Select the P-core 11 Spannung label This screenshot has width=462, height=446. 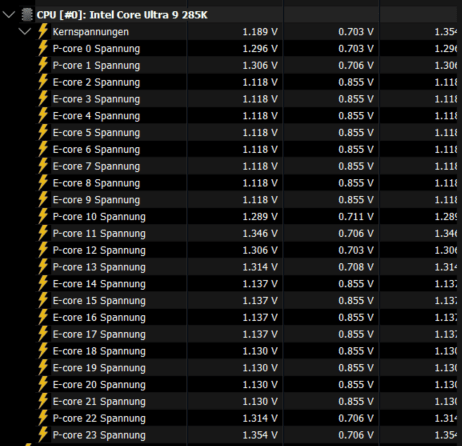[99, 234]
